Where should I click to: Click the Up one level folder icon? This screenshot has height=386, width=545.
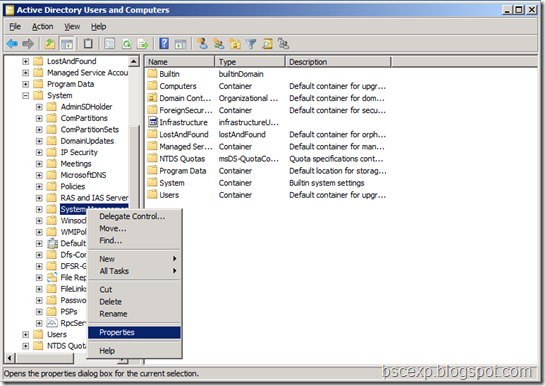50,44
